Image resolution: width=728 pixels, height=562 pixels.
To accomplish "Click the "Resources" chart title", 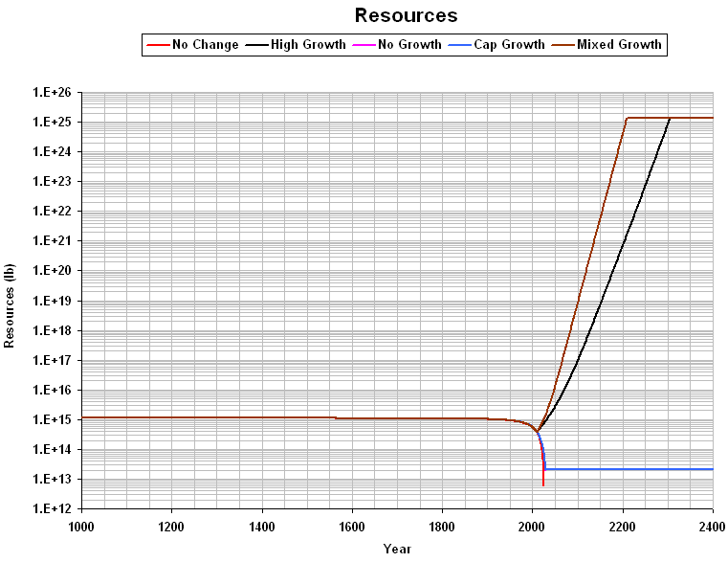I will pos(406,15).
